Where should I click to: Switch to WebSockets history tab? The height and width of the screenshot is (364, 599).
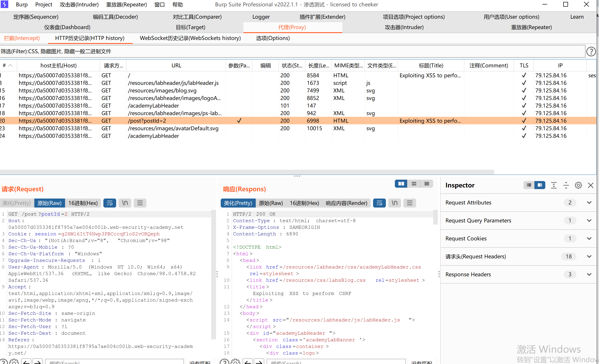coord(190,38)
